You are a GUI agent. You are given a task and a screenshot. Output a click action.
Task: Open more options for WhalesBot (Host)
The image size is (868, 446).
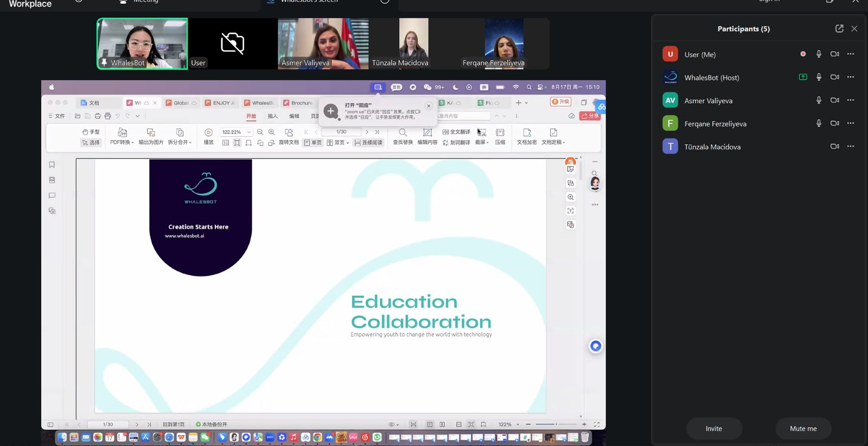click(851, 78)
